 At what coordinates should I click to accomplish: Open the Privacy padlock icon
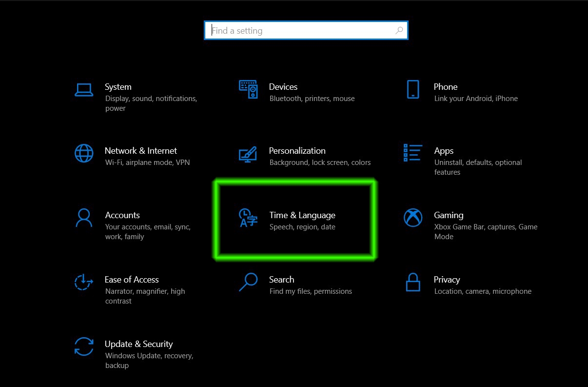[413, 282]
